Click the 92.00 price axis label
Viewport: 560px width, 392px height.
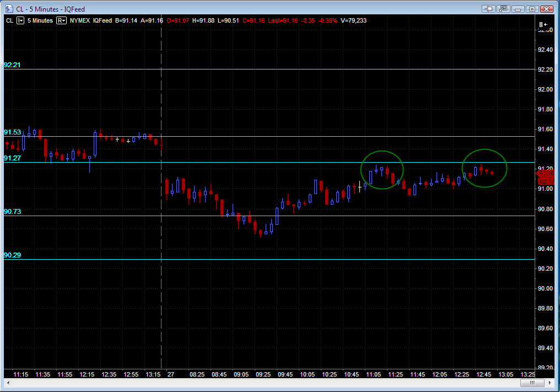click(x=545, y=89)
